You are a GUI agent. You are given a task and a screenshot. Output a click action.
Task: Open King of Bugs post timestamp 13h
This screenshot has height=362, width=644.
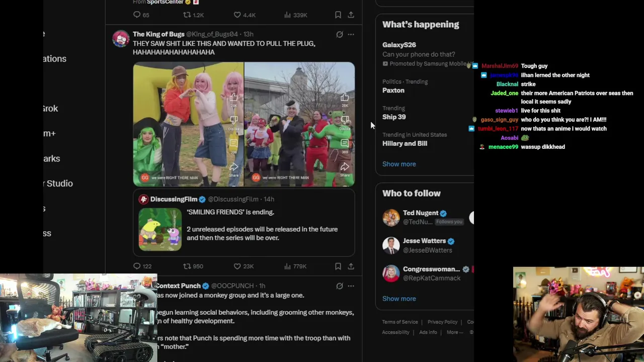[249, 34]
